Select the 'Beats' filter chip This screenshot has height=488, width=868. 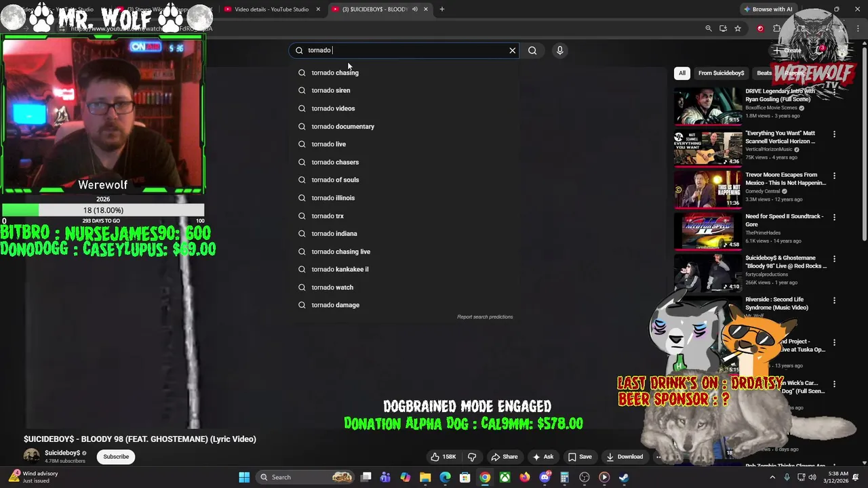[x=764, y=73]
